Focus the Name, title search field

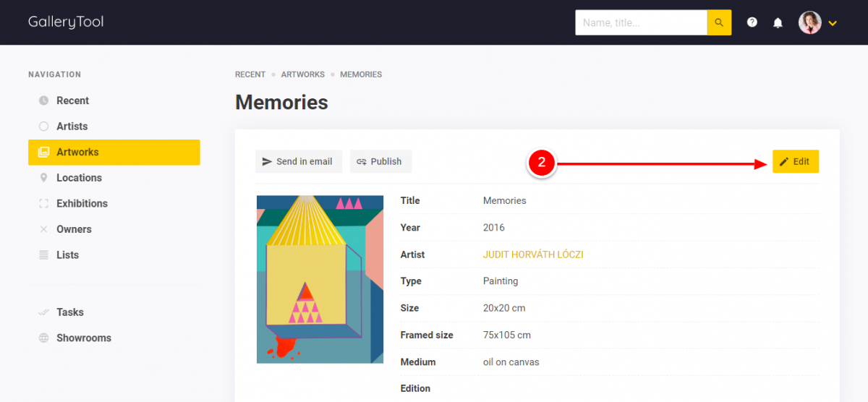point(641,22)
